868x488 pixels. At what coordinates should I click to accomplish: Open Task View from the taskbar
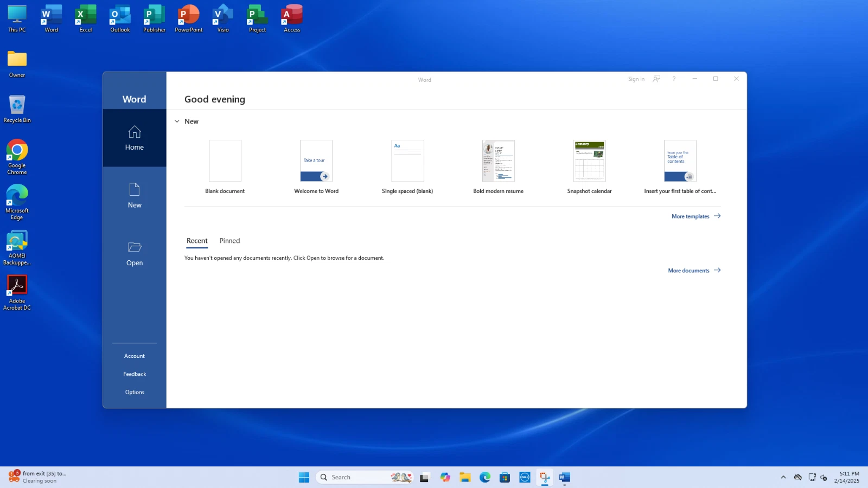425,477
